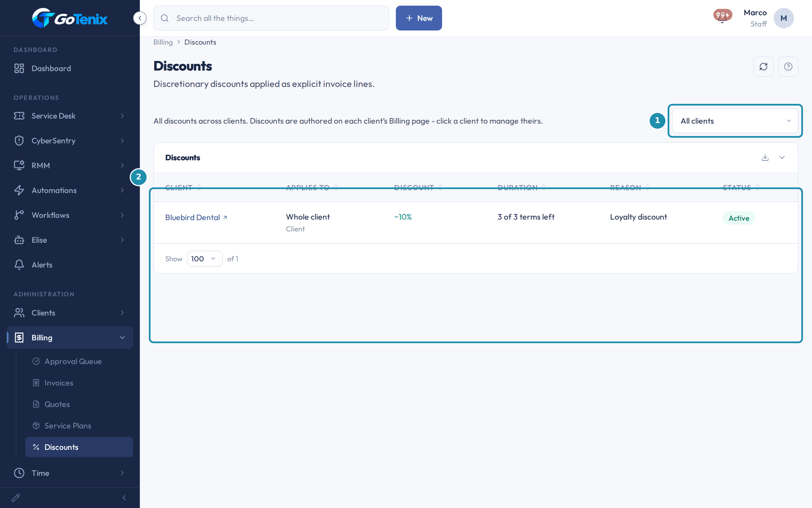Expand the CyberSentry menu
The width and height of the screenshot is (812, 508).
click(x=70, y=141)
